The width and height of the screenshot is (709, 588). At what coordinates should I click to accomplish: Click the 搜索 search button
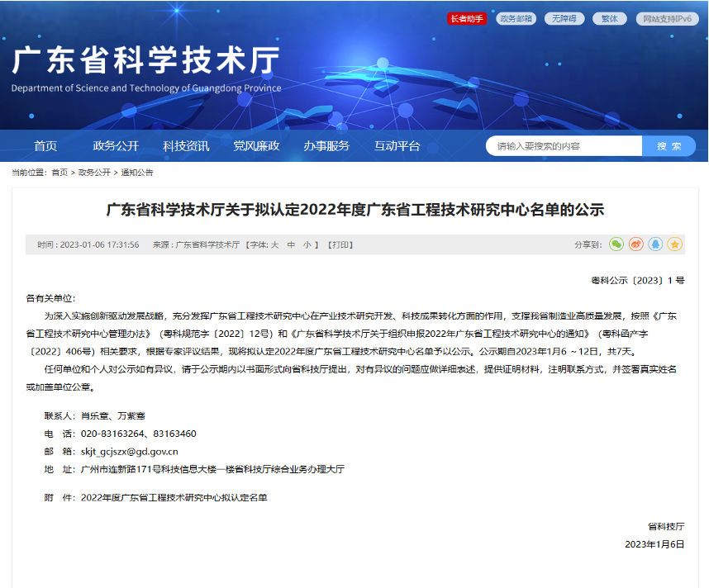[669, 146]
